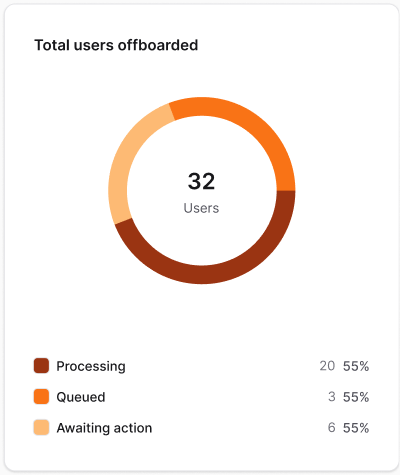Click the Queued row 55% percentage
Viewport: 400px width, 475px height.
pos(356,397)
